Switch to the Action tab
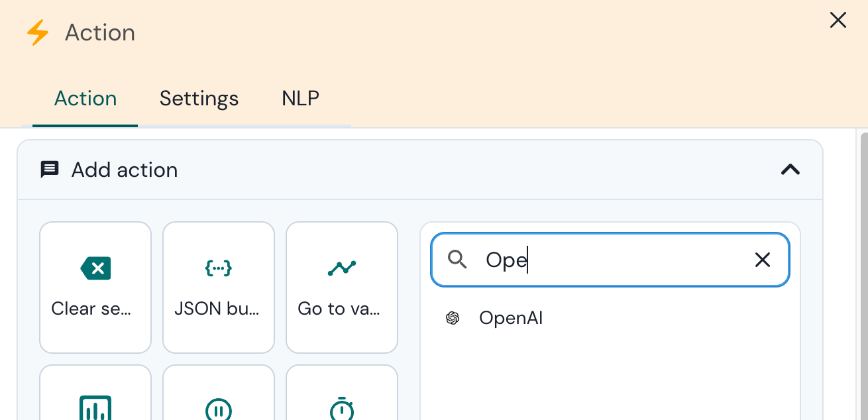The image size is (868, 420). click(x=85, y=99)
